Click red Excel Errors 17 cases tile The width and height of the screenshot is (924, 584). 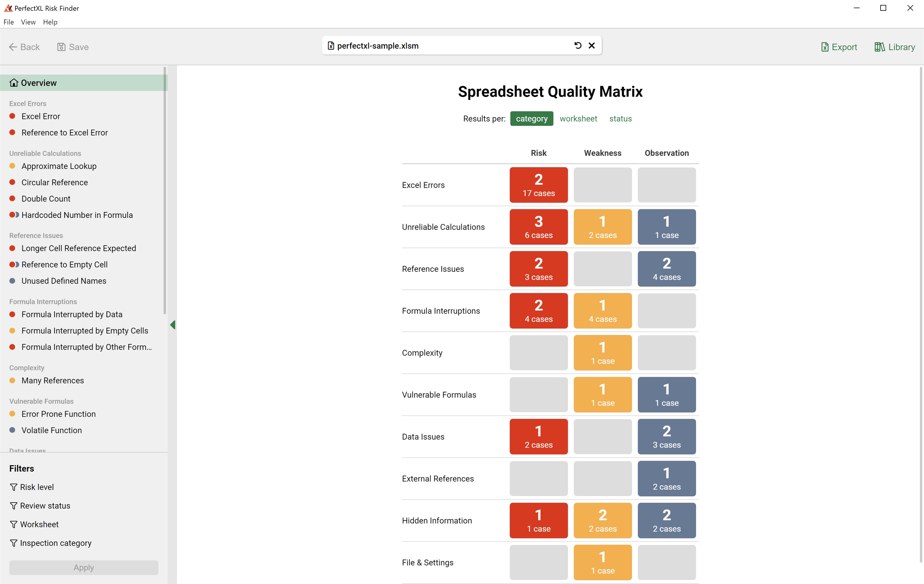(538, 185)
